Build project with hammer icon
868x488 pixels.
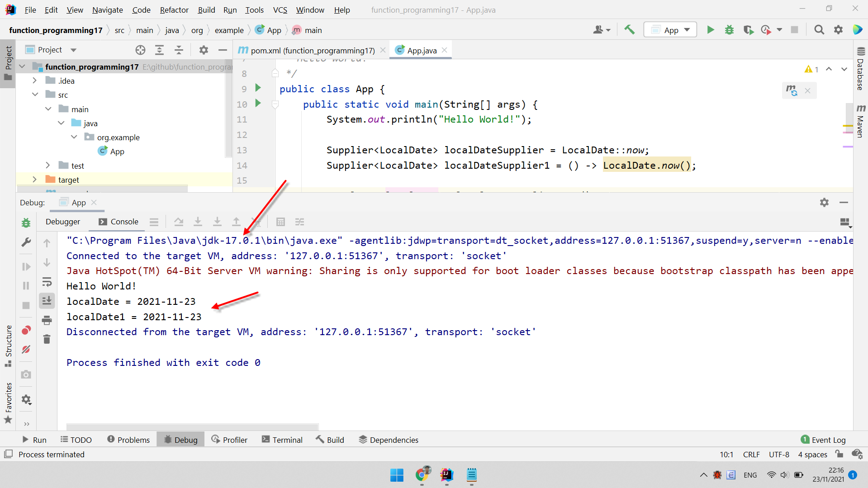pyautogui.click(x=629, y=30)
